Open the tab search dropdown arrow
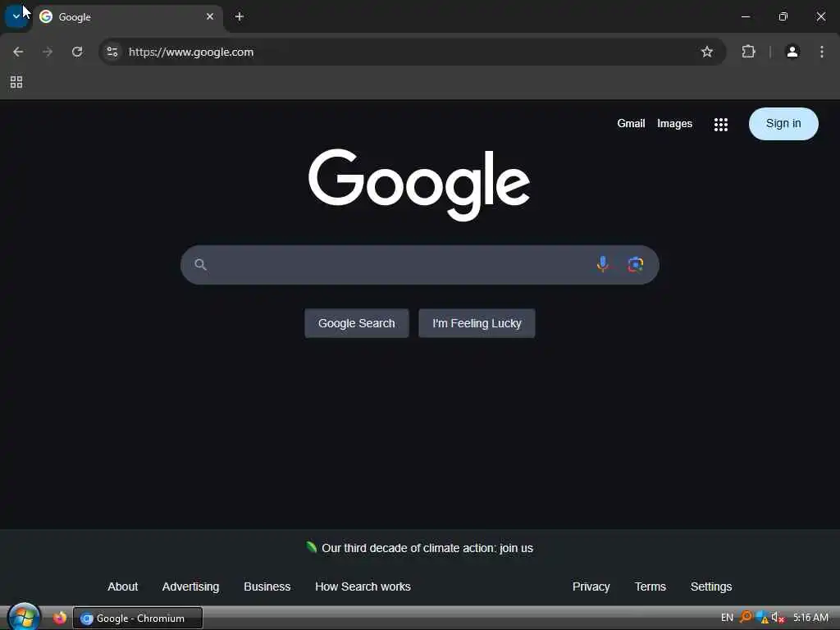Image resolution: width=840 pixels, height=630 pixels. (16, 16)
